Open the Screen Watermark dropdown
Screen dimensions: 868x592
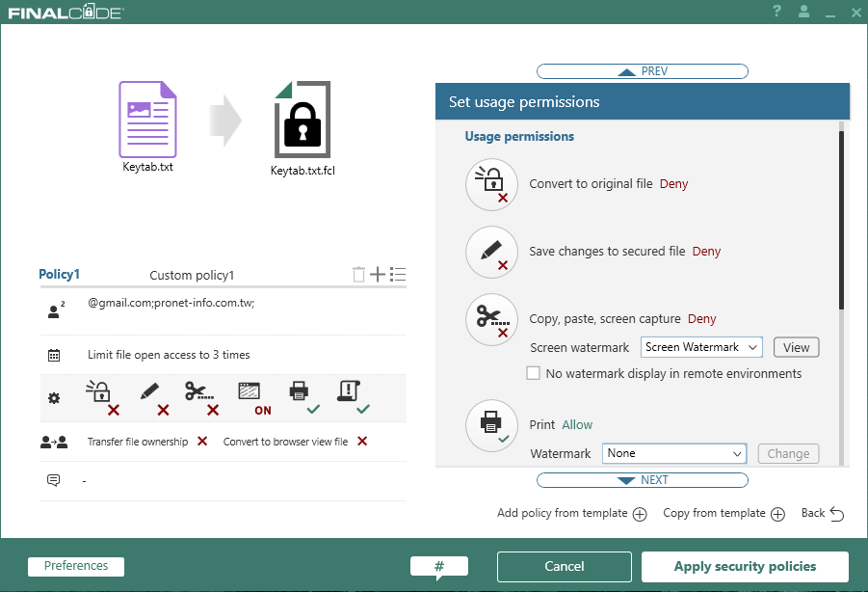tap(700, 347)
